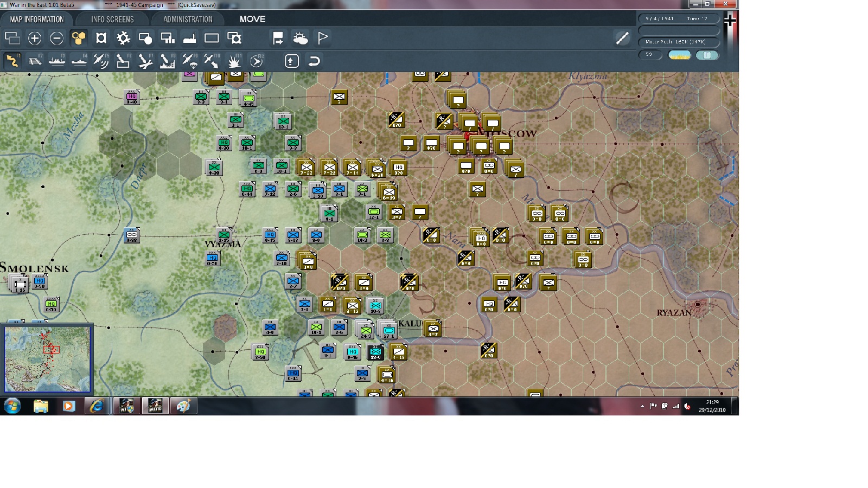
Task: Click the rectangle-with-target map icon
Action: (234, 38)
